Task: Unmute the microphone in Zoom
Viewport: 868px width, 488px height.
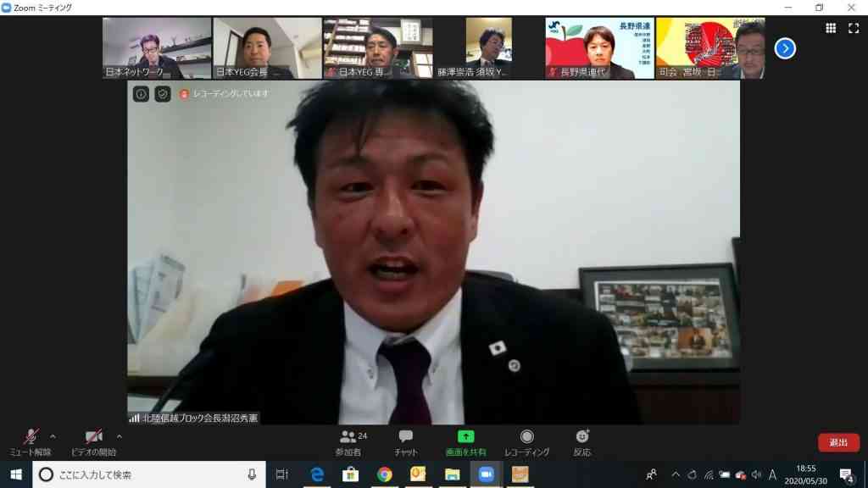Action: (x=31, y=442)
